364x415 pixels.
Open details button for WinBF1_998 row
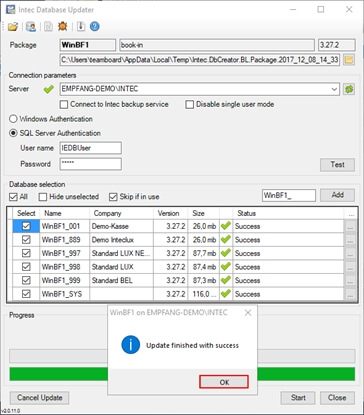350,267
